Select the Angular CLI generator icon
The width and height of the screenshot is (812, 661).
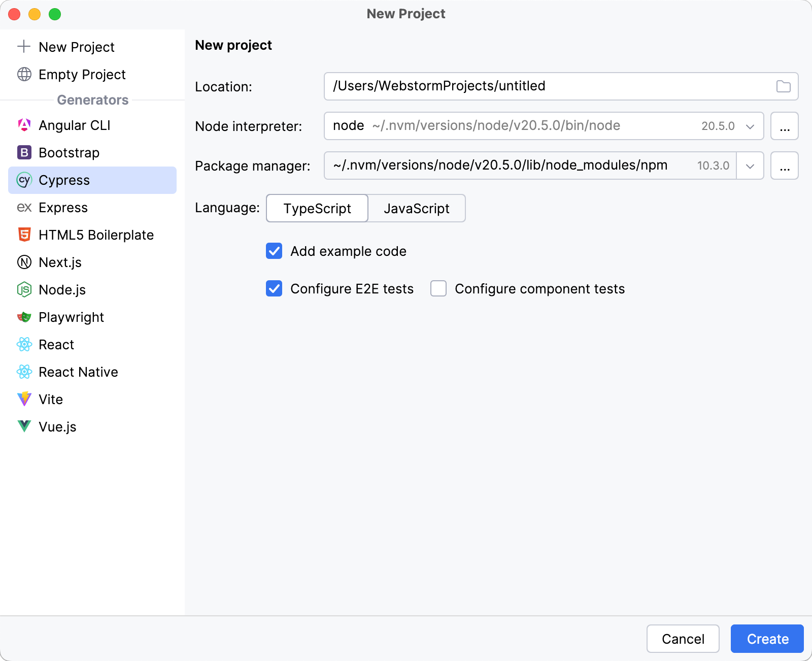[x=24, y=125]
